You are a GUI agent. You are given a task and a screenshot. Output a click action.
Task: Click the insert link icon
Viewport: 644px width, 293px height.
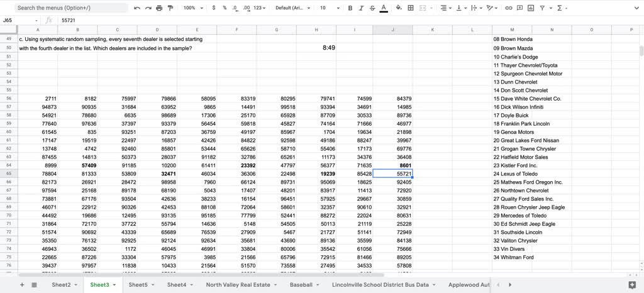[x=509, y=8]
